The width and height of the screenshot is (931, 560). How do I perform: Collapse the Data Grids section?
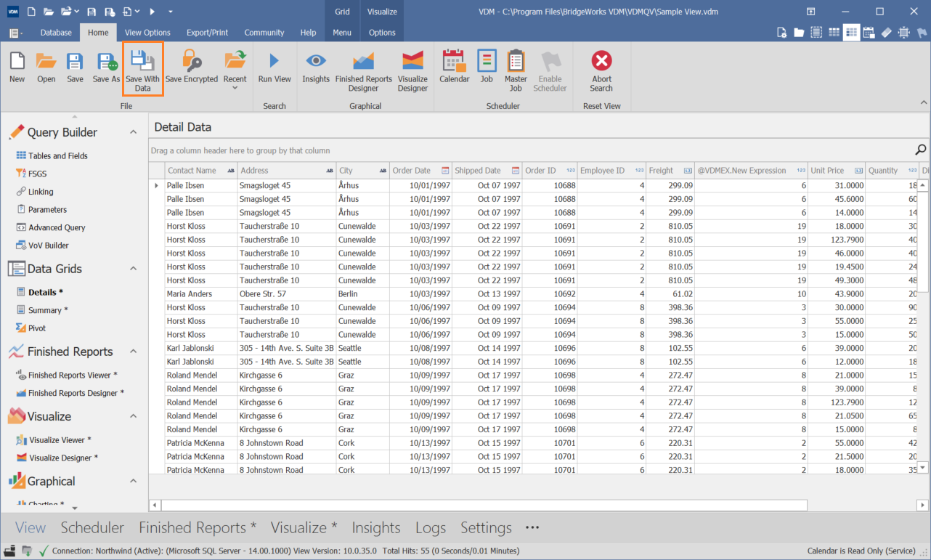[133, 269]
